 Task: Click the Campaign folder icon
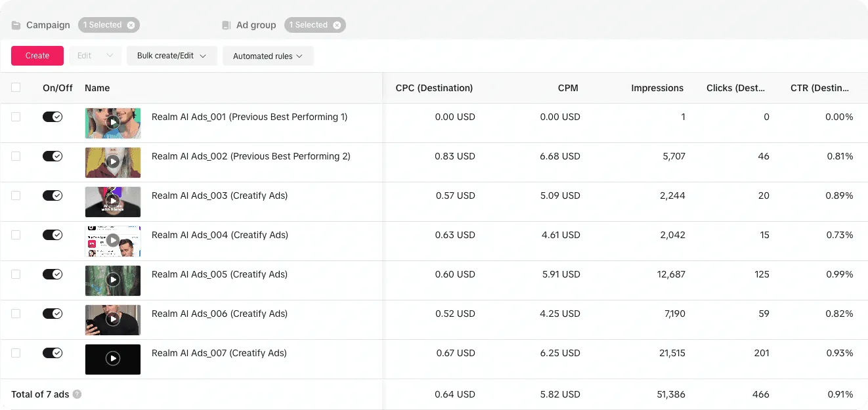[x=16, y=25]
